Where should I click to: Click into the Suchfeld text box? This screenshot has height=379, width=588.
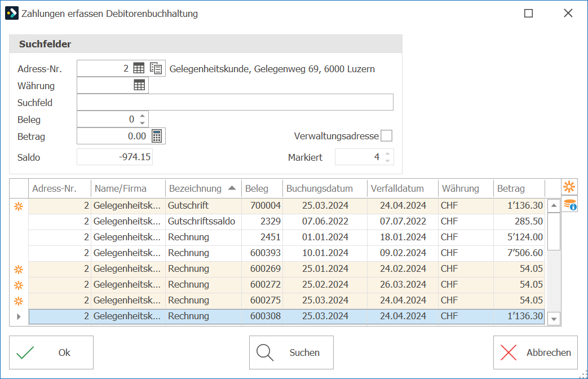(x=235, y=102)
